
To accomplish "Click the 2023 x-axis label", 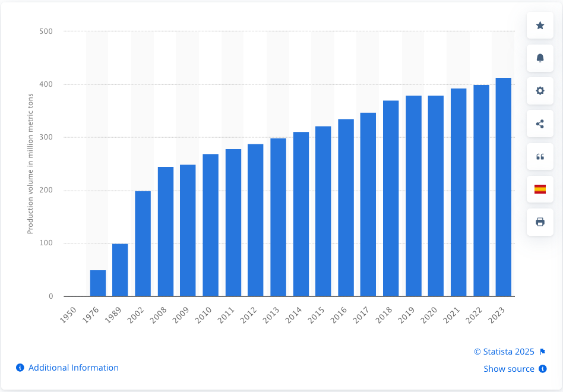I will 497,315.
